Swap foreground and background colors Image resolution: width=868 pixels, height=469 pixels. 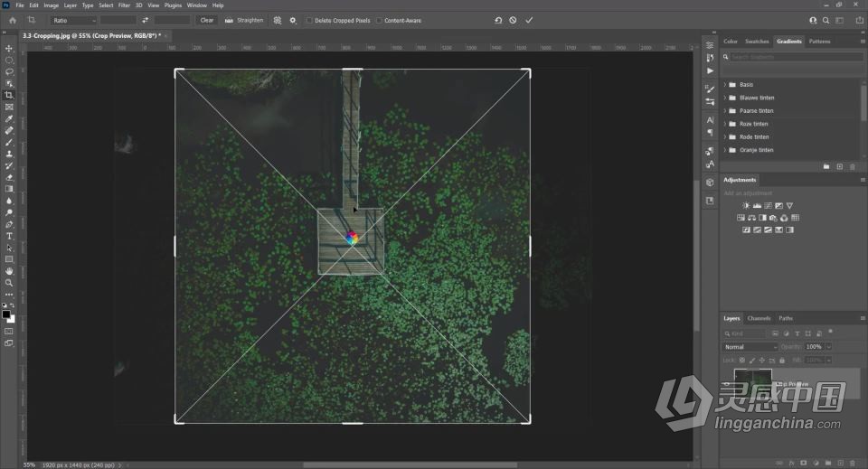12,305
